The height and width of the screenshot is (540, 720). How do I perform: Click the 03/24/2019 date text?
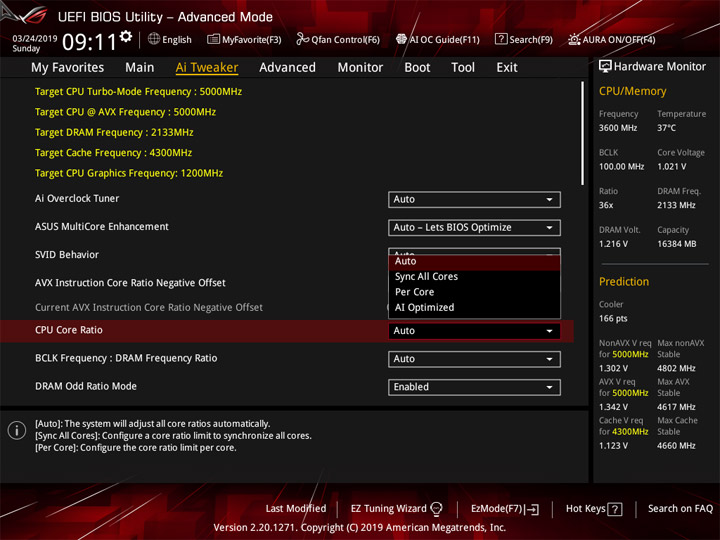pyautogui.click(x=34, y=39)
